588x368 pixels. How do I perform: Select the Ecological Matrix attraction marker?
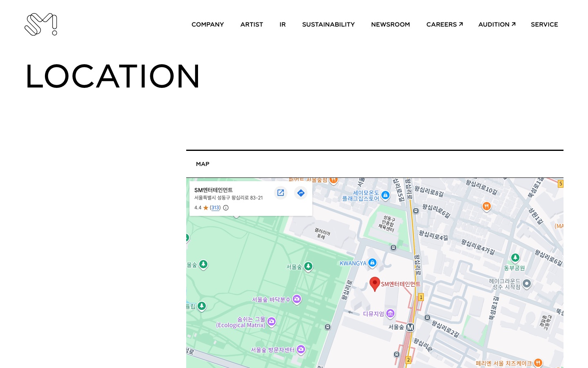click(272, 322)
